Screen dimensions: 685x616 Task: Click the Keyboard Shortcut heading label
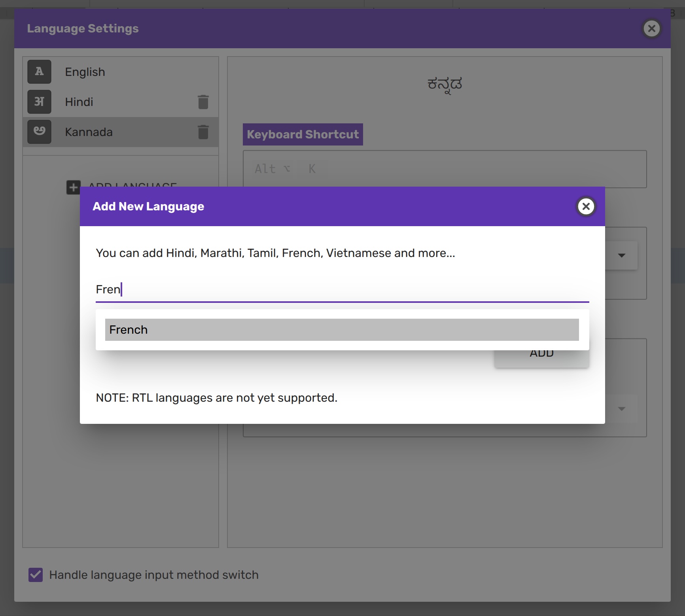coord(303,134)
